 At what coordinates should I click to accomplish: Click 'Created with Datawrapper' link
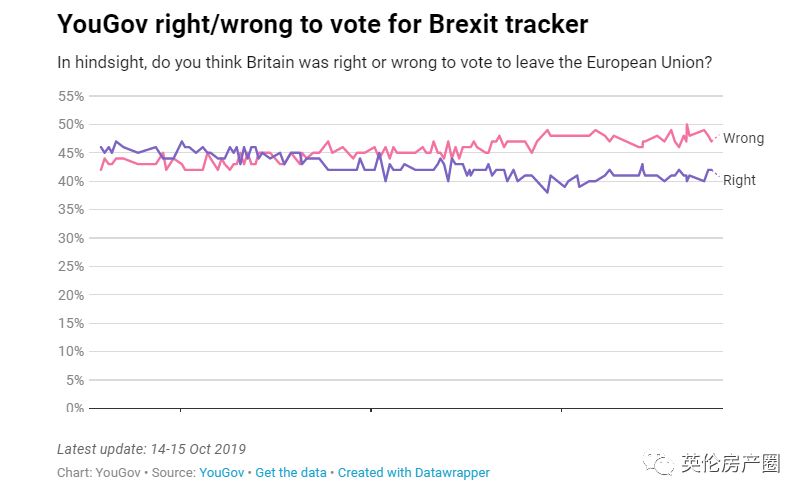tap(414, 472)
